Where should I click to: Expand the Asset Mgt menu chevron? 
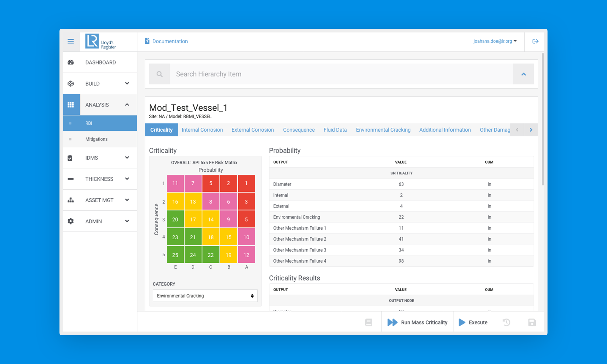tap(127, 200)
